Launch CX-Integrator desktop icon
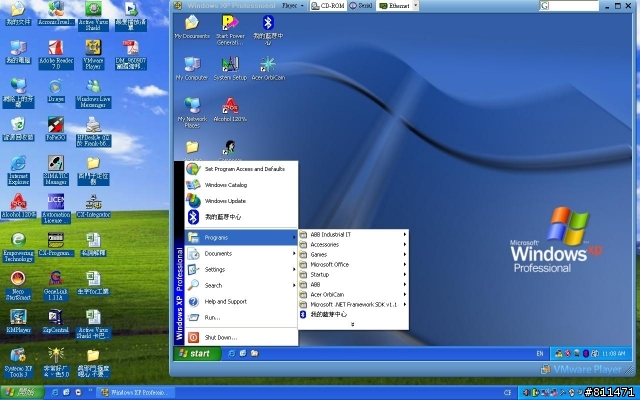Screen dimensions: 640x400 point(93,206)
